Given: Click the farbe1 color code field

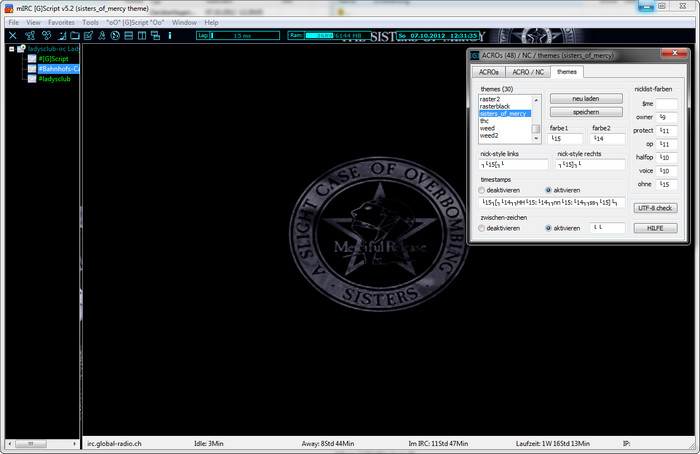Looking at the screenshot, I should (565, 139).
